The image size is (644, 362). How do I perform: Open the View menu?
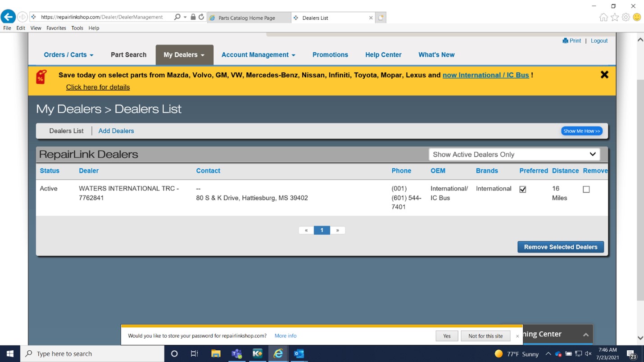(x=36, y=28)
